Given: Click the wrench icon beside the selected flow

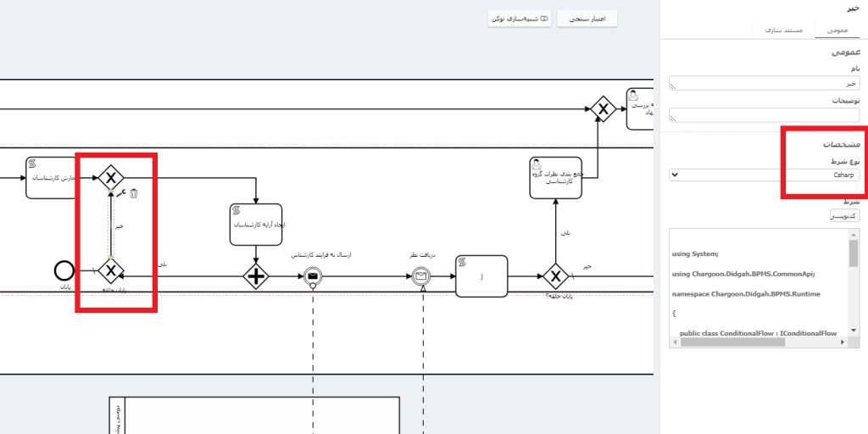Looking at the screenshot, I should click(121, 193).
